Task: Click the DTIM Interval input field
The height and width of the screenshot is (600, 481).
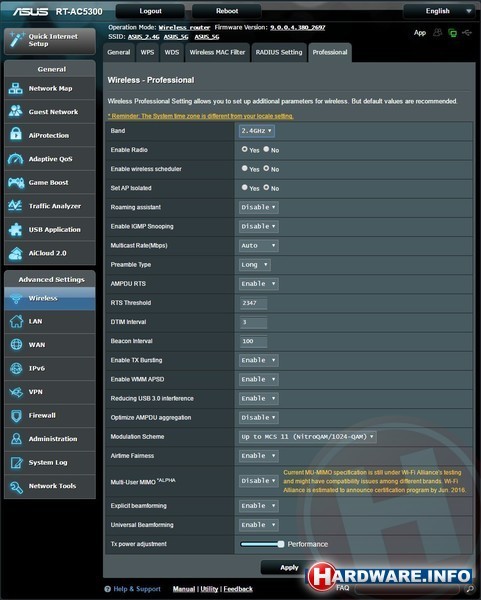Action: coord(253,322)
